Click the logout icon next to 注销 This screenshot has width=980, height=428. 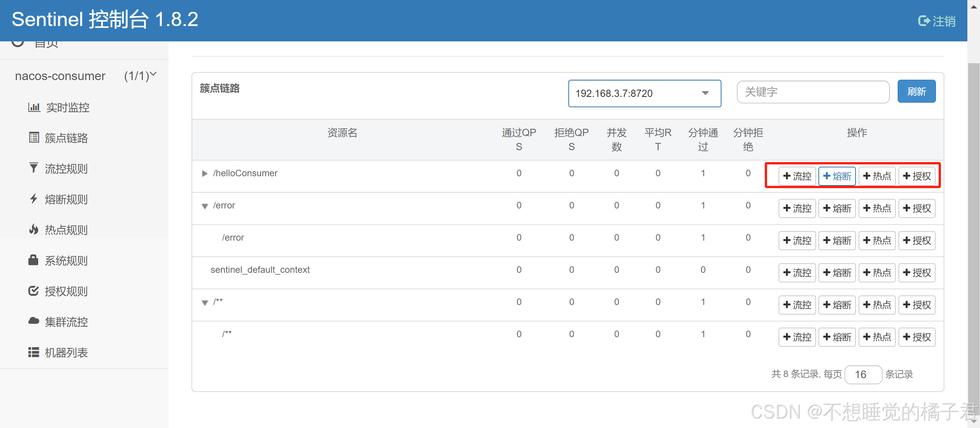(924, 21)
